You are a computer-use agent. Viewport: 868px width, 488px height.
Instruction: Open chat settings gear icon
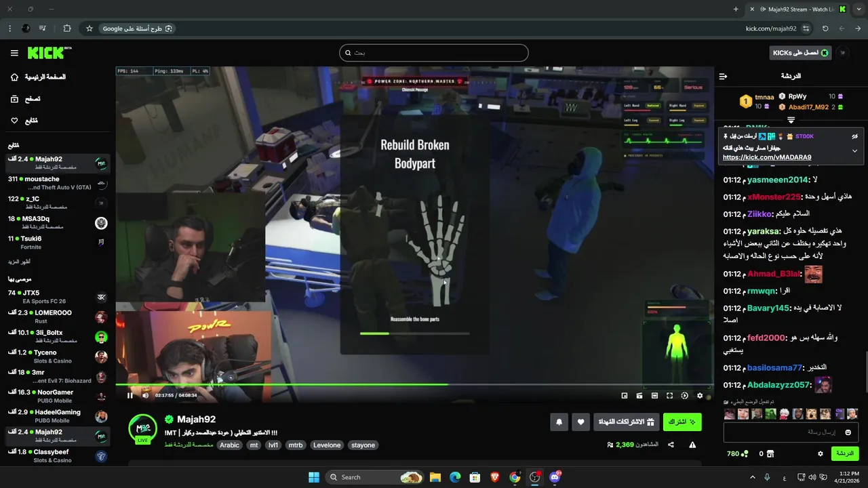[x=820, y=453]
